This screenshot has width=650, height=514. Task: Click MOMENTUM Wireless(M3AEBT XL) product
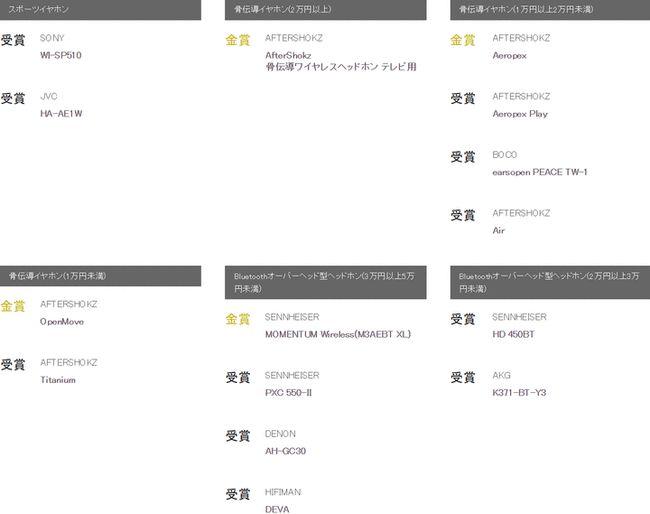coord(338,335)
